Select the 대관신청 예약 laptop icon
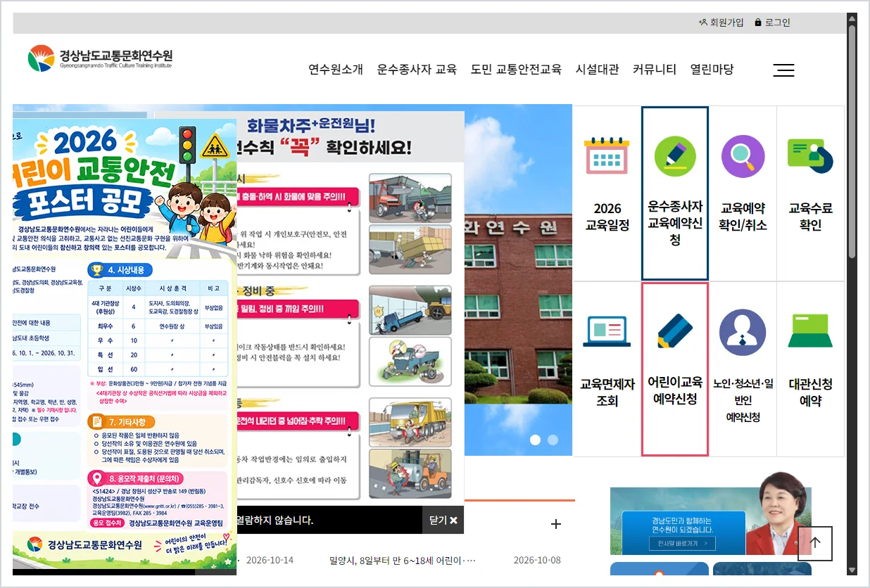This screenshot has height=588, width=870. pyautogui.click(x=810, y=331)
